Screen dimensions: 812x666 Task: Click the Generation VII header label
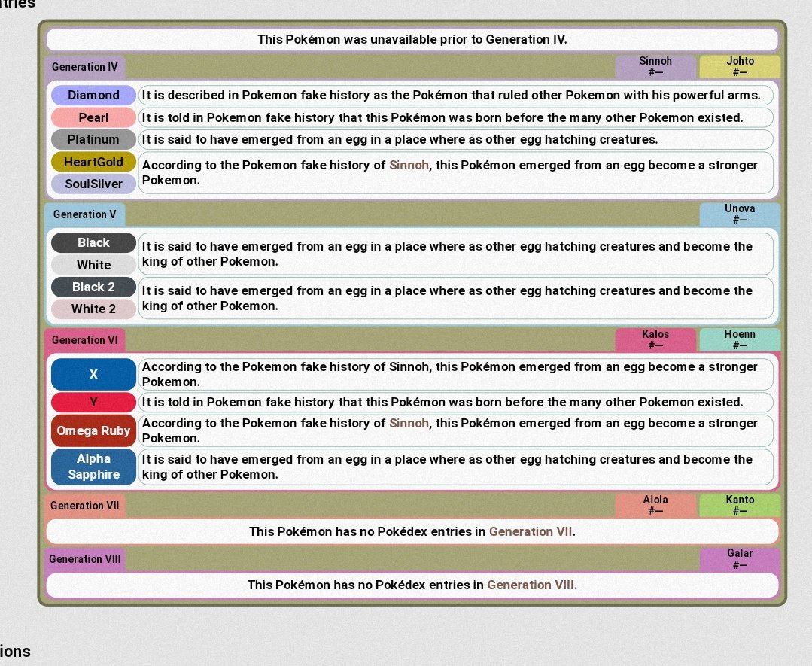pyautogui.click(x=84, y=506)
